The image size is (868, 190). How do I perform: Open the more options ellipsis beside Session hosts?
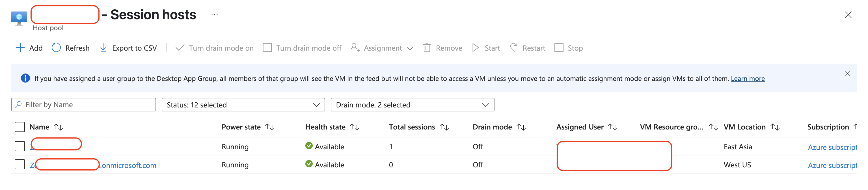[215, 15]
